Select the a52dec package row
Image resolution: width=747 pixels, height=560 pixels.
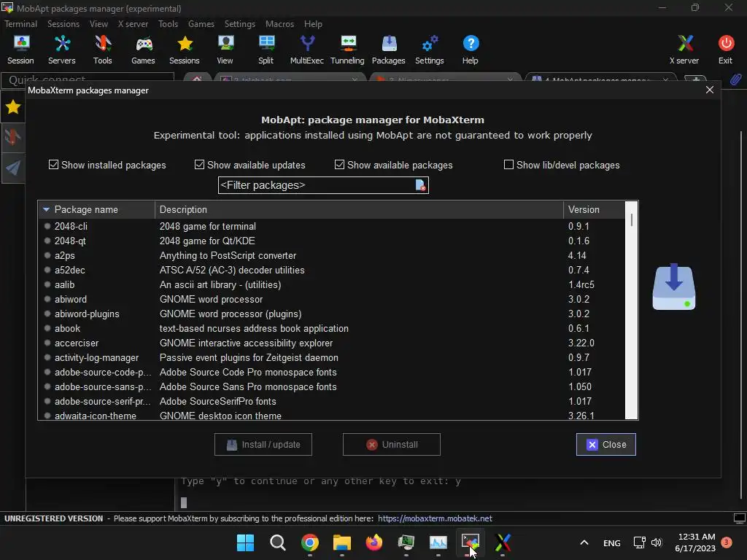click(331, 270)
